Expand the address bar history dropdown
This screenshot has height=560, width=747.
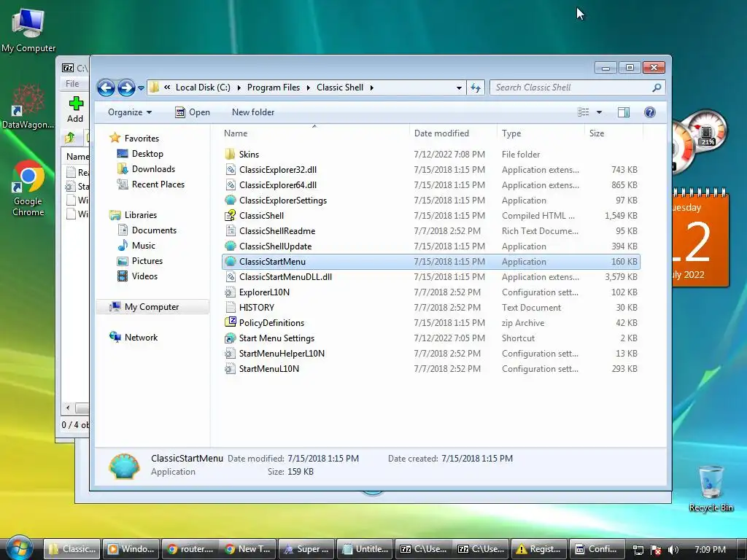[459, 87]
